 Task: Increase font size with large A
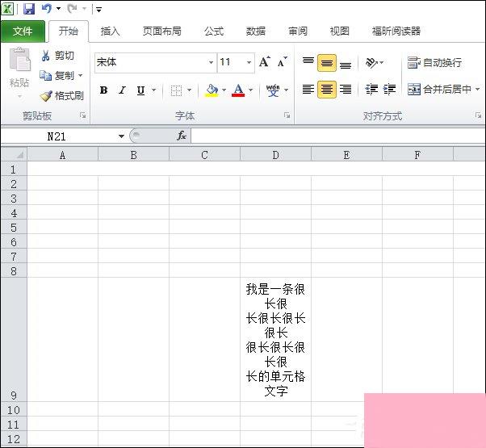(x=265, y=62)
